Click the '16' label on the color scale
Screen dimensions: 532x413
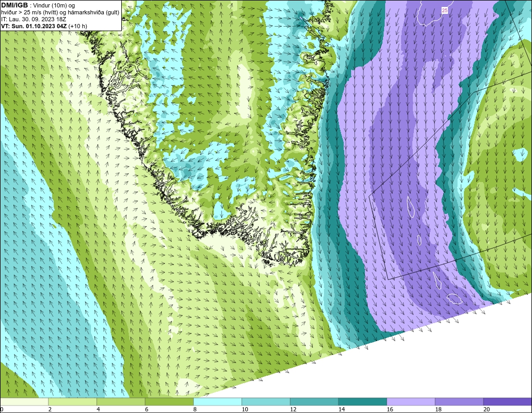(x=390, y=409)
